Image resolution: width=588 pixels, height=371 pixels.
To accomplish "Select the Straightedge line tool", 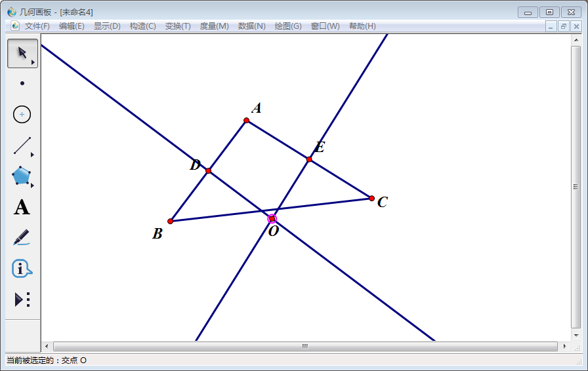I will 22,146.
